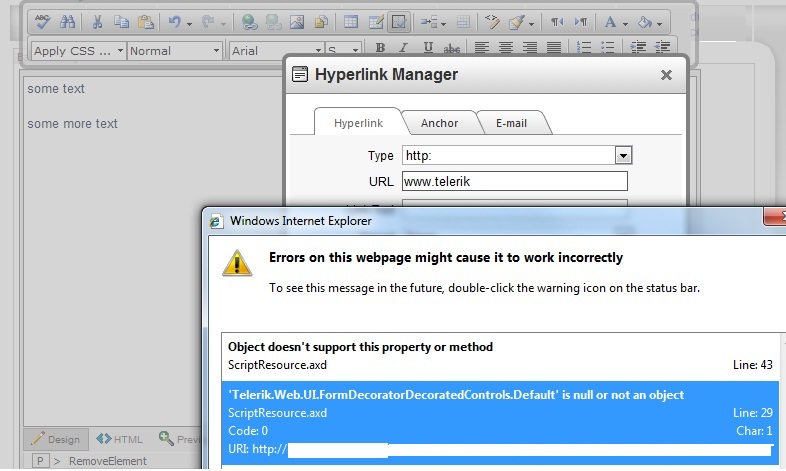Viewport: 786px width, 471px height.
Task: Remove link using the greyed unlink icon
Action: (273, 22)
